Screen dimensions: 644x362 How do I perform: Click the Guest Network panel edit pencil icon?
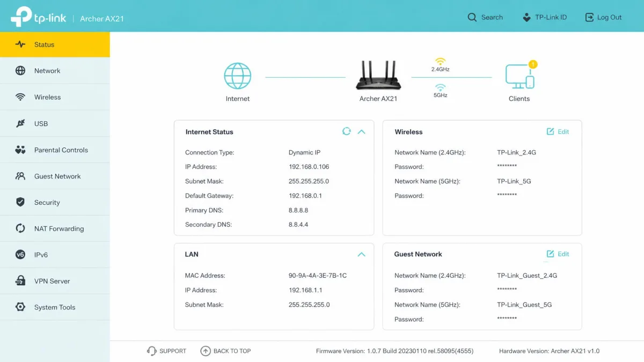[551, 254]
